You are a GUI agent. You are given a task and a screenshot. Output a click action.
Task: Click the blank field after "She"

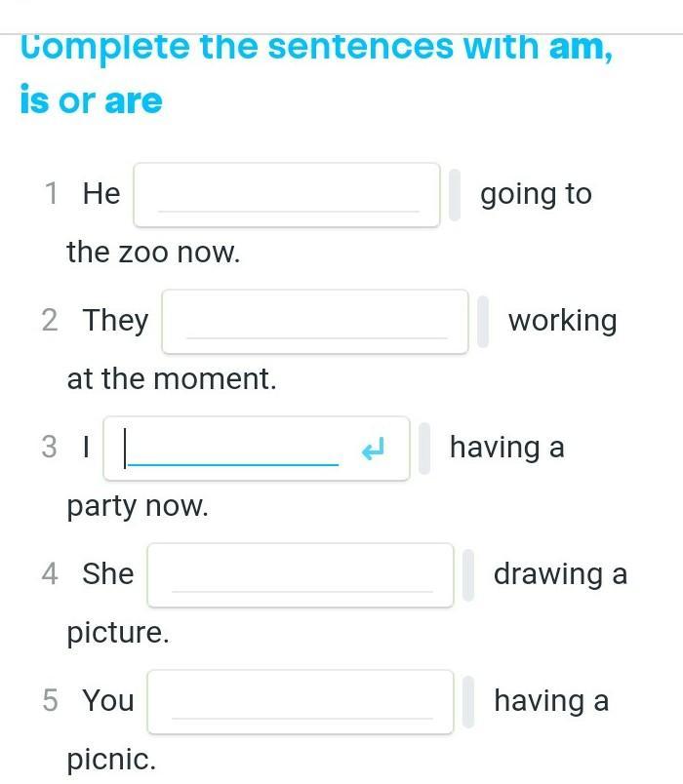click(x=301, y=574)
